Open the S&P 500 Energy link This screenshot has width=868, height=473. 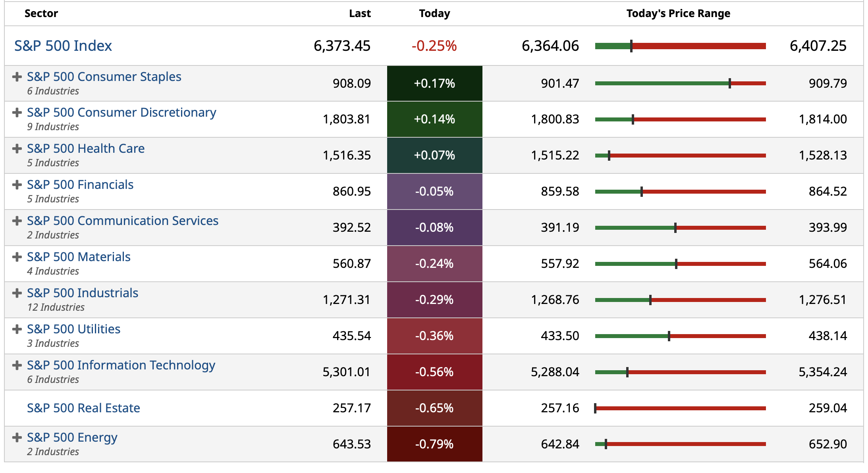pos(72,437)
